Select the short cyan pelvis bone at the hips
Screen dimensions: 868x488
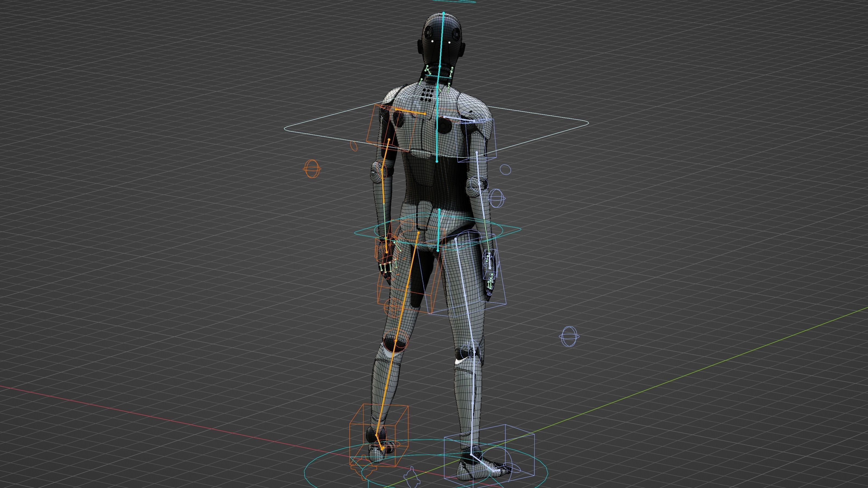(438, 230)
